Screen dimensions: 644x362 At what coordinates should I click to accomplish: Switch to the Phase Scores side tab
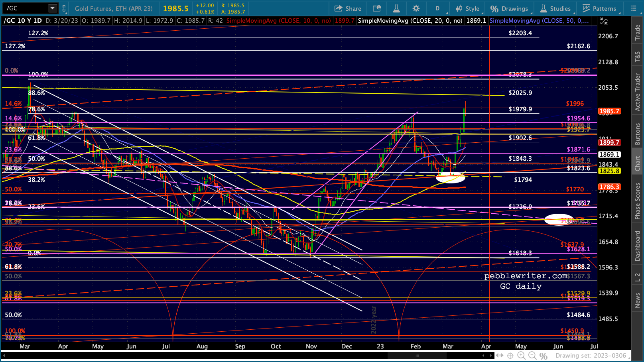637,201
